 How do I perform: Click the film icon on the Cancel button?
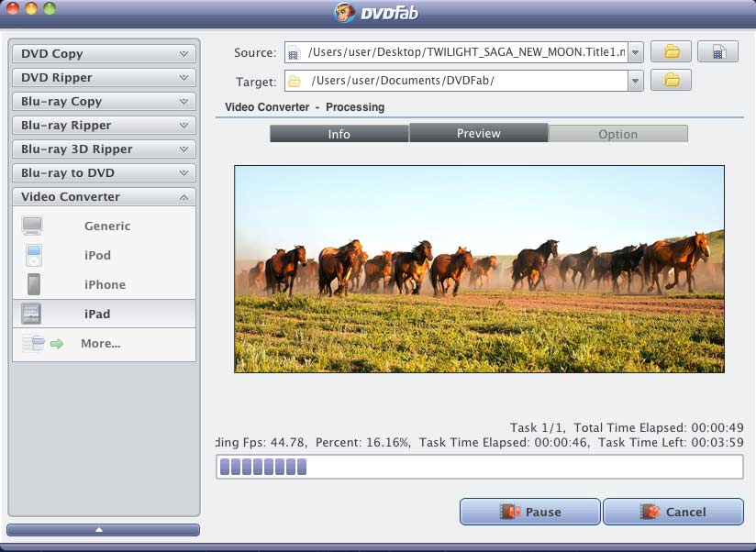pyautogui.click(x=650, y=512)
